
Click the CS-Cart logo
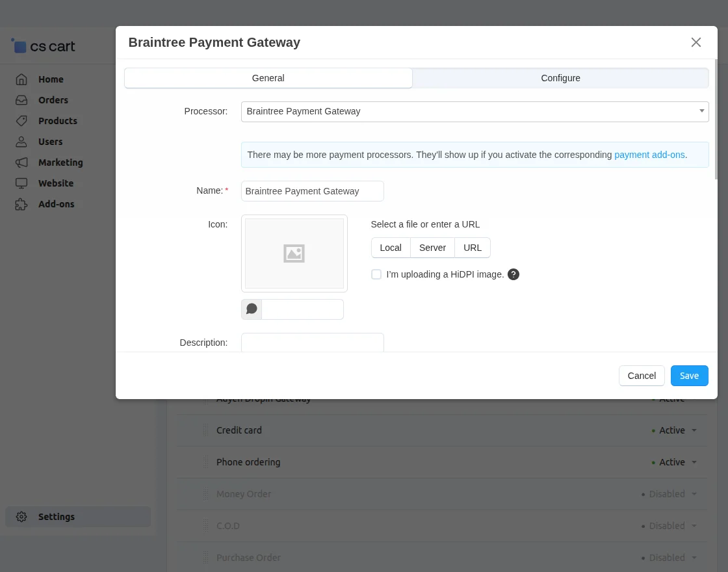43,46
